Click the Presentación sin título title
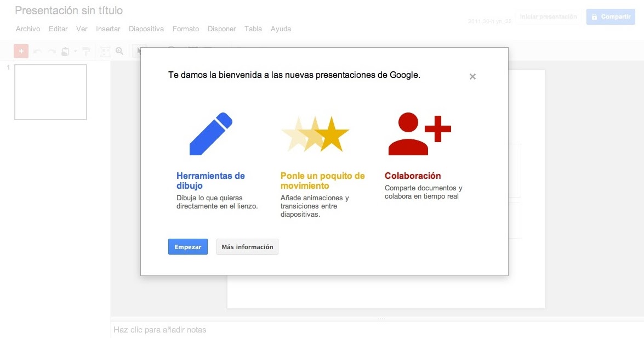Image resolution: width=644 pixels, height=338 pixels. pyautogui.click(x=69, y=10)
